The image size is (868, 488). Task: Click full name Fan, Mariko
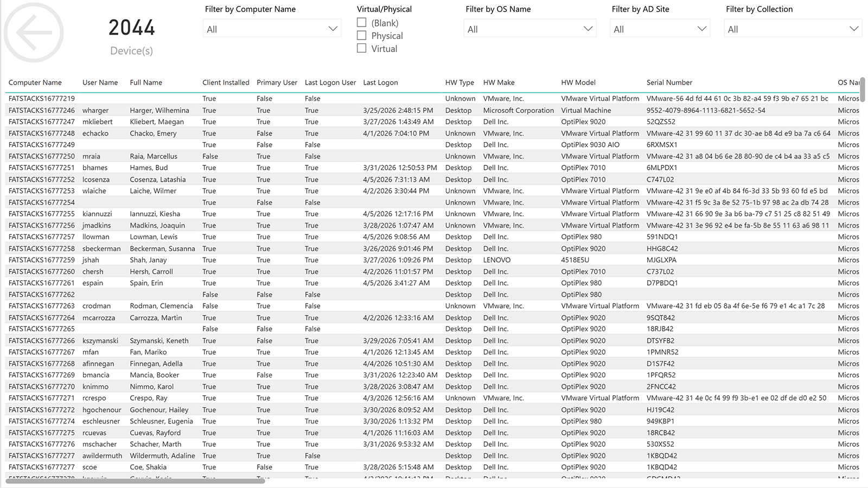pyautogui.click(x=148, y=352)
